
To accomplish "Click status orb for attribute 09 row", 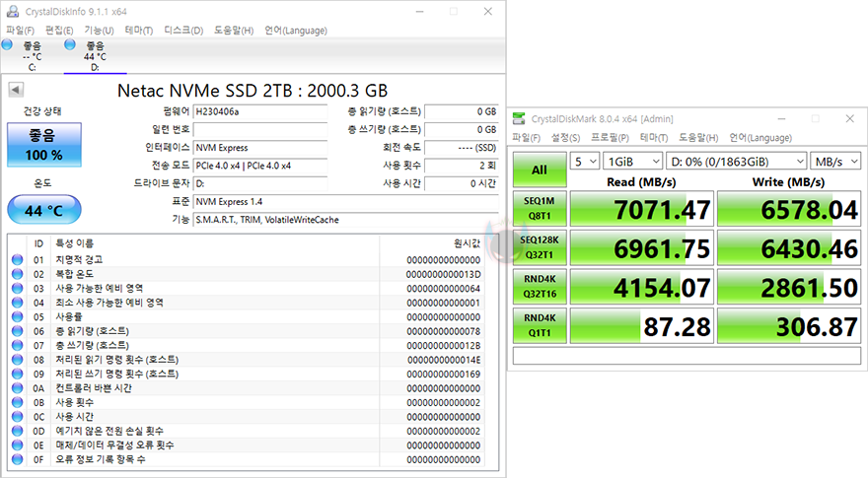I will coord(17,374).
